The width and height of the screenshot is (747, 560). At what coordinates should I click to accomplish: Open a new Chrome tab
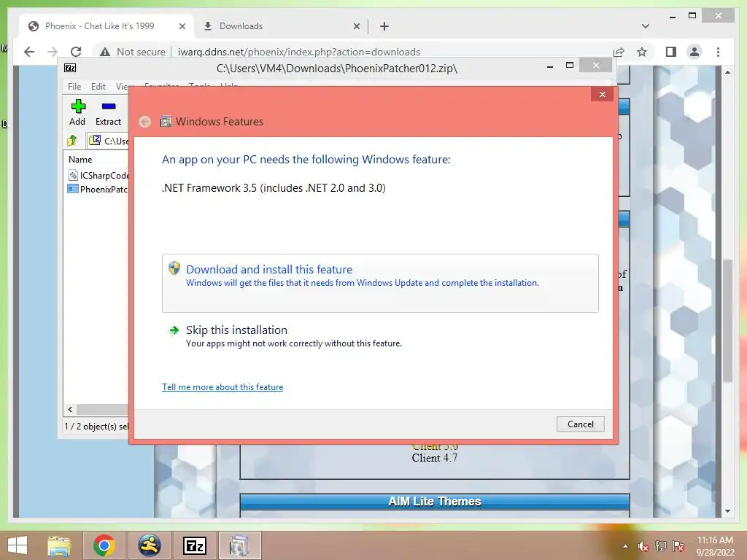384,26
